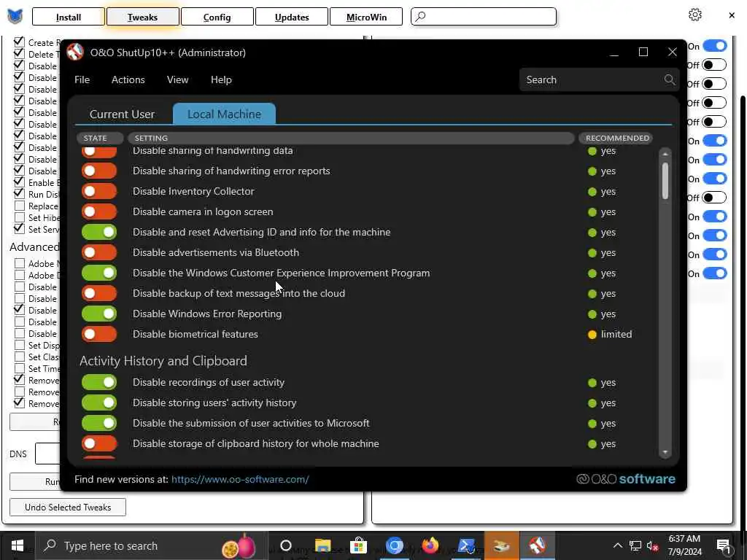Open WinUtil settings gear icon

click(x=694, y=15)
